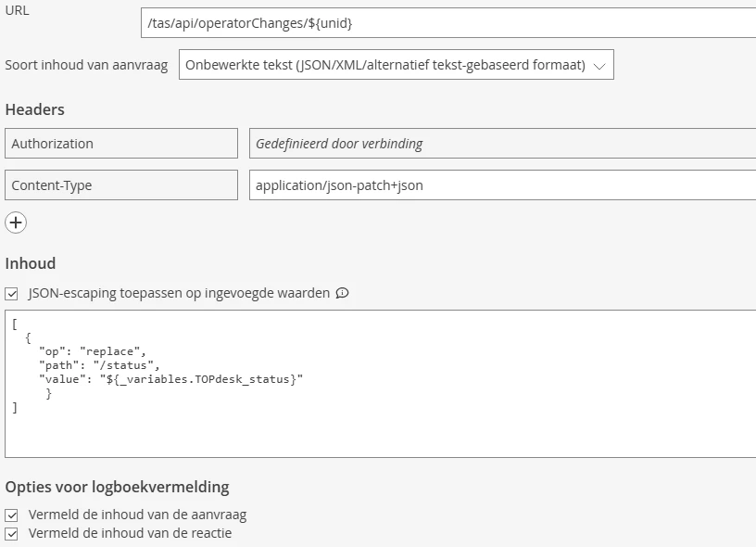756x547 pixels.
Task: Click the "op": "replace" line in body
Action: (x=93, y=352)
